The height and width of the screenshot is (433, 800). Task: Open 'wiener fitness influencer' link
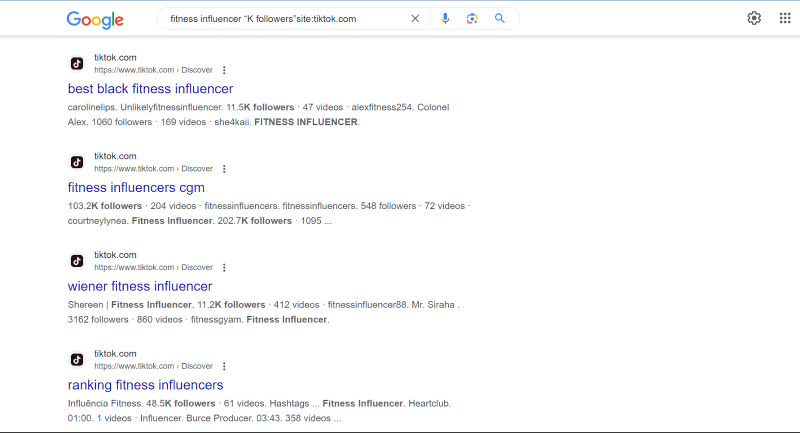click(x=140, y=286)
